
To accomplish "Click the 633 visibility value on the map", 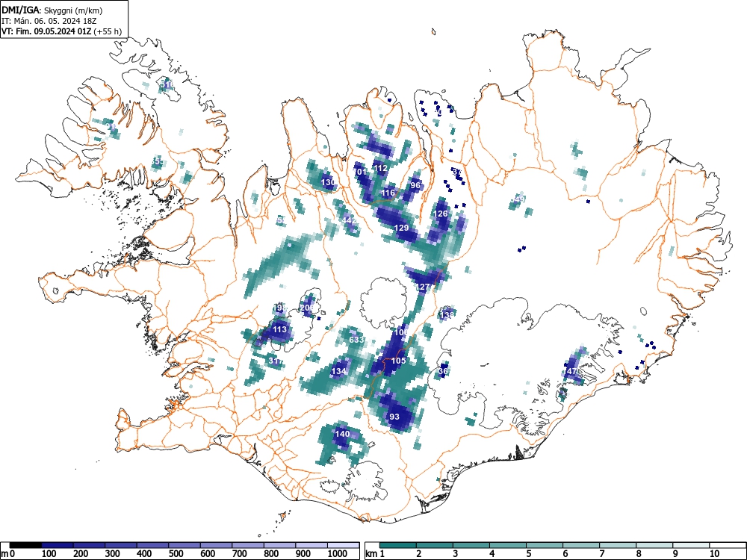I will [357, 340].
